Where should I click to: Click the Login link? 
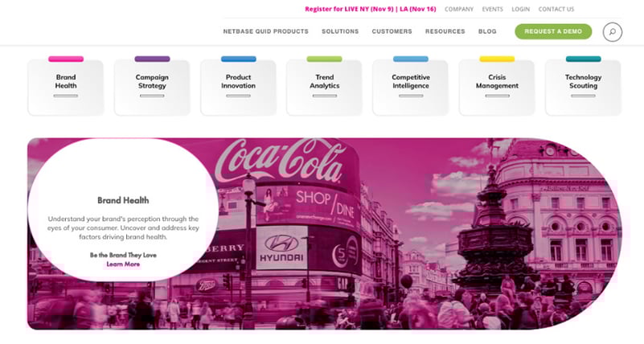(x=520, y=10)
